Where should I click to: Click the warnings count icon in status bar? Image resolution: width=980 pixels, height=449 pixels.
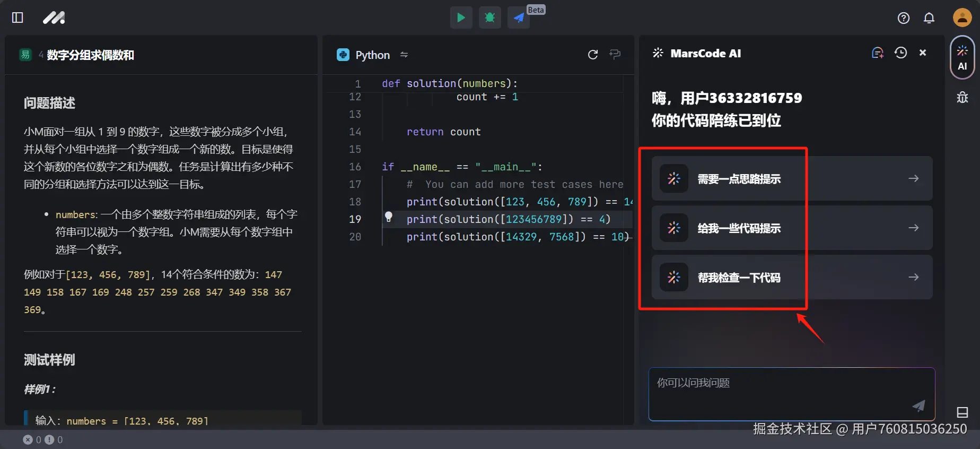click(x=49, y=439)
